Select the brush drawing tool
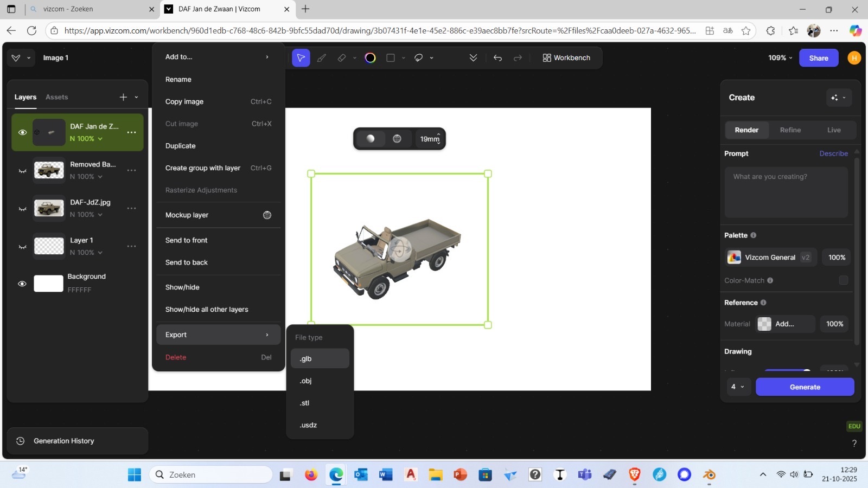This screenshot has height=488, width=868. [x=322, y=58]
